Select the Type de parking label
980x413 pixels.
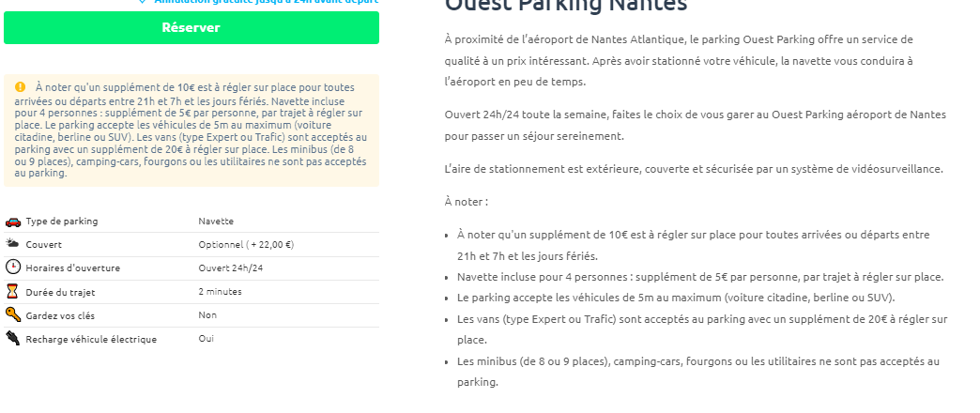62,222
